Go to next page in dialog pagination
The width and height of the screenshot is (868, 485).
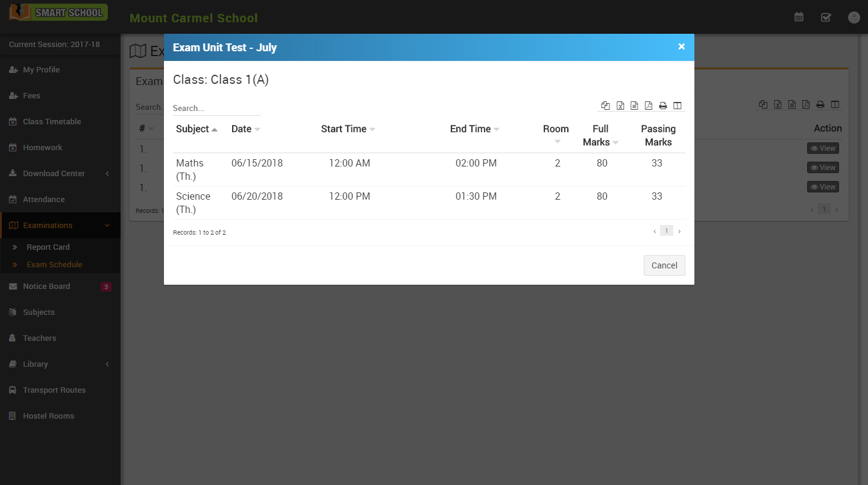pyautogui.click(x=679, y=231)
